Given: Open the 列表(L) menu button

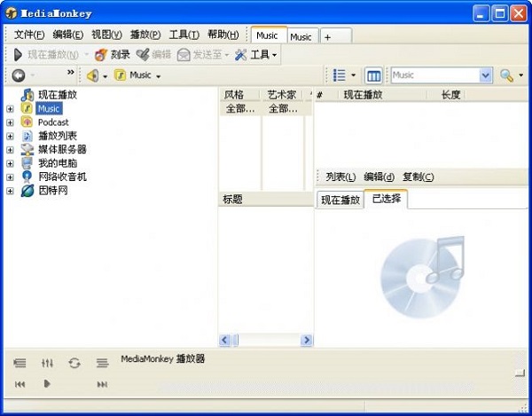Looking at the screenshot, I should (x=340, y=177).
